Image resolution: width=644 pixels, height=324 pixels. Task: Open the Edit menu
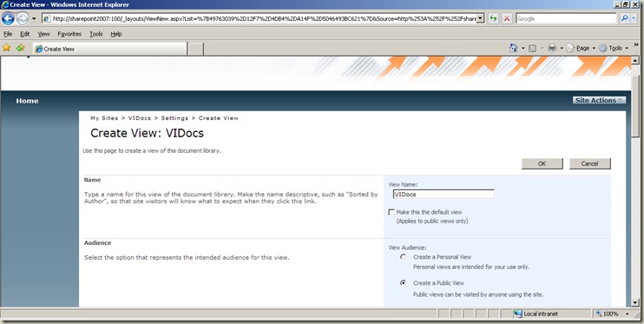coord(24,34)
